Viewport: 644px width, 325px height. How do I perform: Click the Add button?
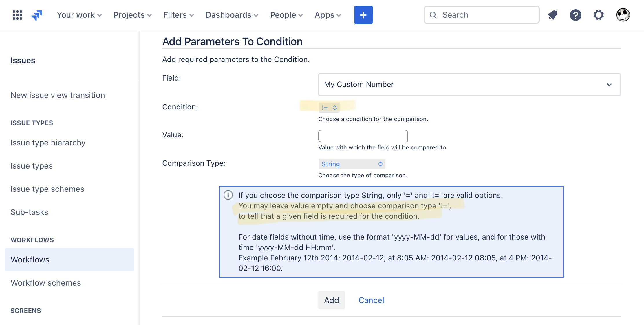tap(332, 300)
